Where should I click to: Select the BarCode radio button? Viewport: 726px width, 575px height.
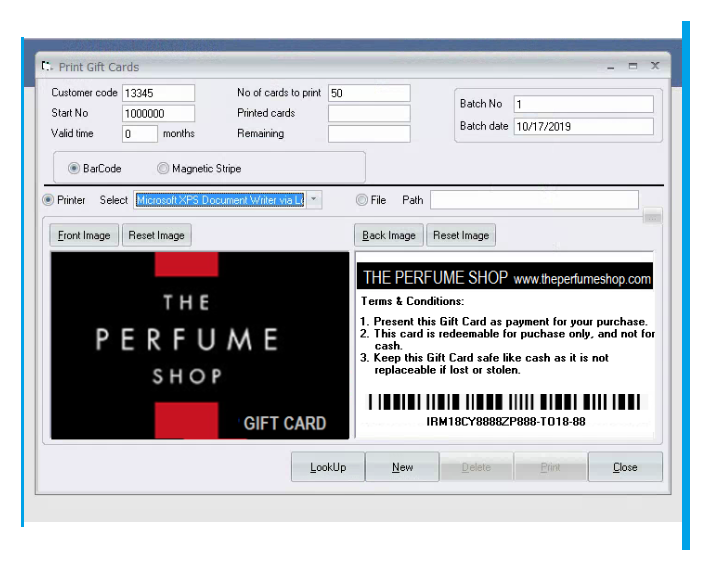(x=74, y=169)
